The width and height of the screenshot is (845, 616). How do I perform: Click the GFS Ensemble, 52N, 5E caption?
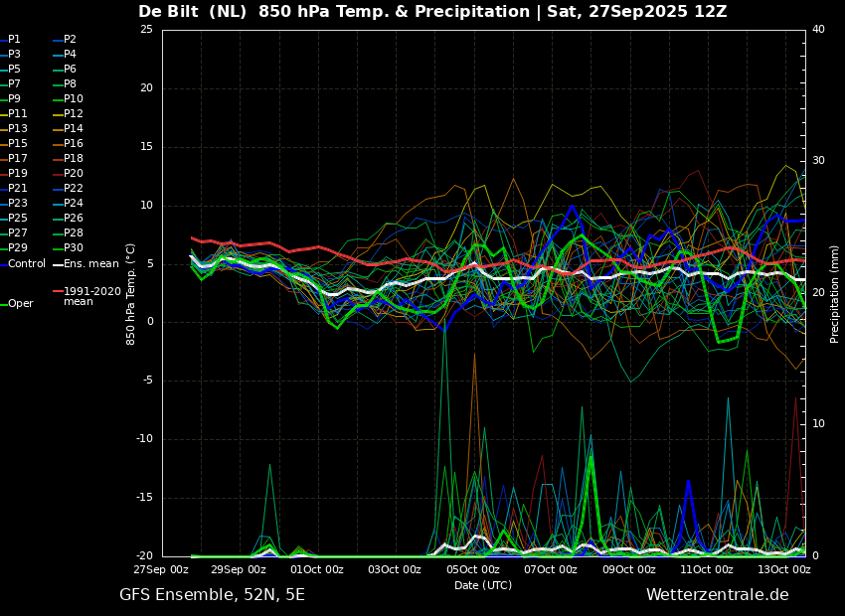tap(212, 595)
